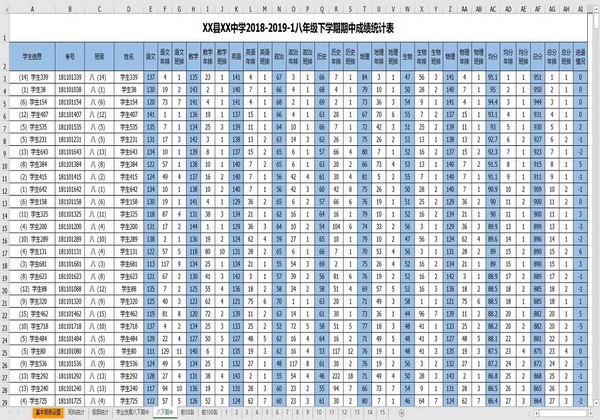Switch to sheet tab 1

pos(226,413)
